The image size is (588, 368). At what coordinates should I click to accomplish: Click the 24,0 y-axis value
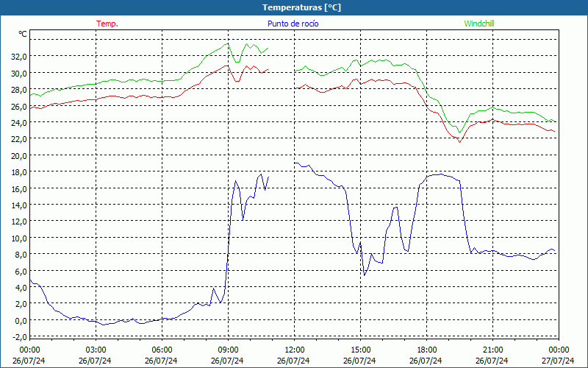click(19, 123)
